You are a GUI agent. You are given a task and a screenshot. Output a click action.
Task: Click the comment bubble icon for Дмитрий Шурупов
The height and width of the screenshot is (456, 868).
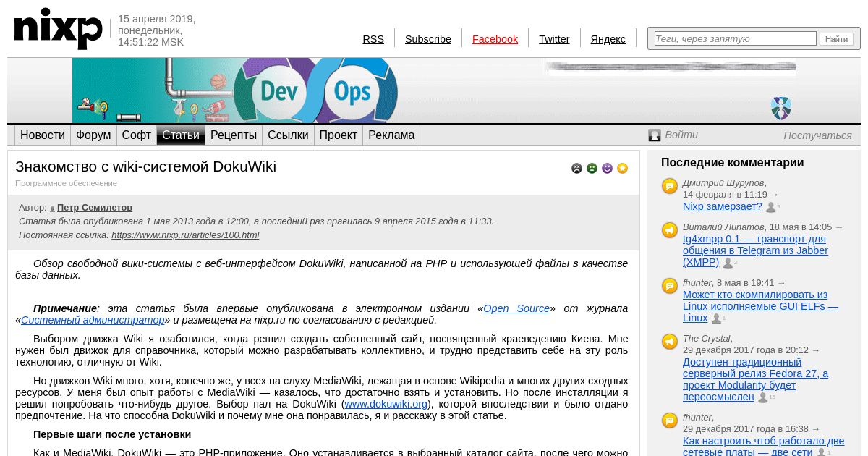click(670, 186)
